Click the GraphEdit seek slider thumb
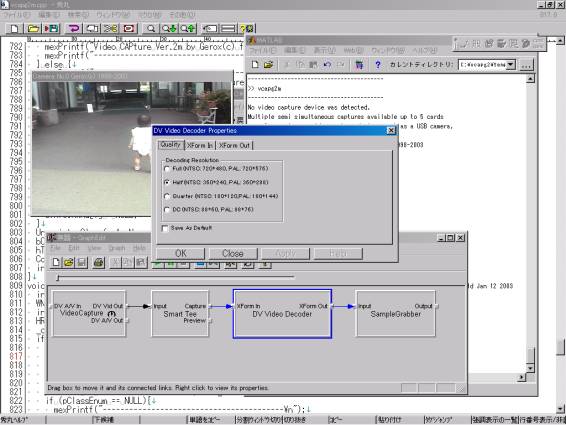 [x=58, y=278]
